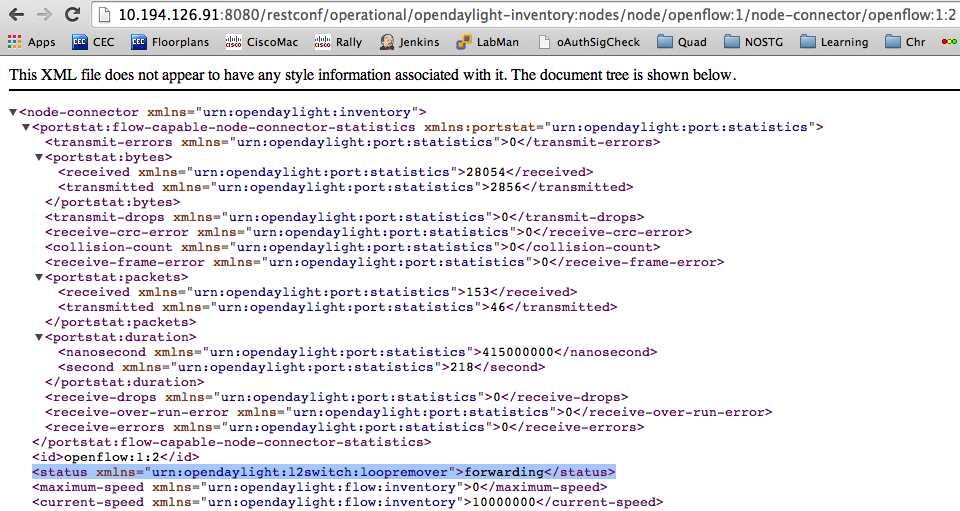Open the NOSTG bookmarks folder

click(x=753, y=42)
